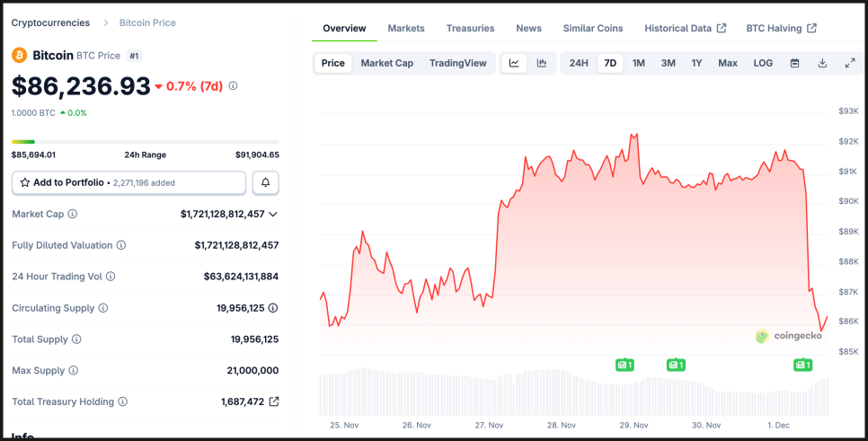Go to Cryptocurrencies breadcrumb link
Viewport: 868px width, 441px height.
(50, 22)
